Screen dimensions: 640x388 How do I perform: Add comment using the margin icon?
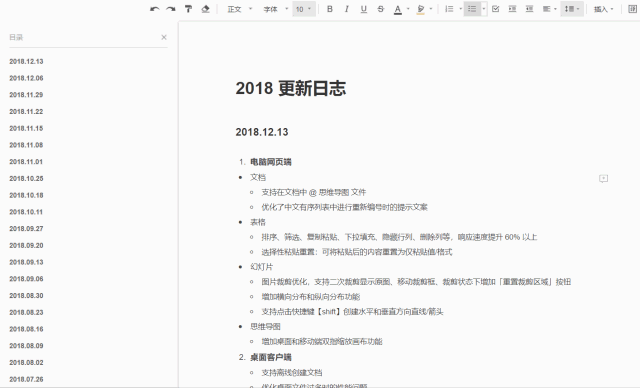(603, 178)
